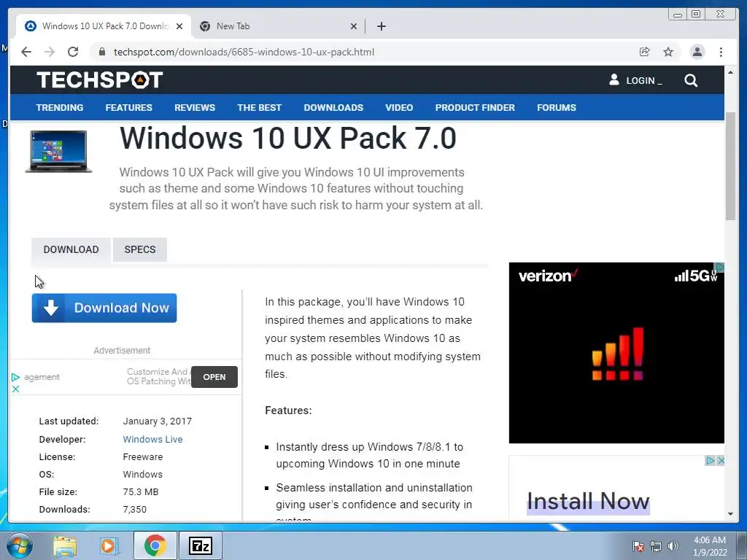
Task: Close the Install Now ad
Action: pos(720,461)
